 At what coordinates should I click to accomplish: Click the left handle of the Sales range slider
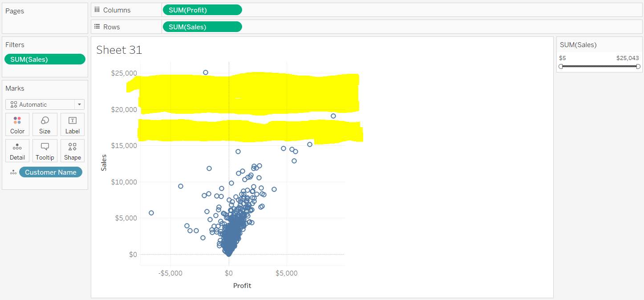561,66
